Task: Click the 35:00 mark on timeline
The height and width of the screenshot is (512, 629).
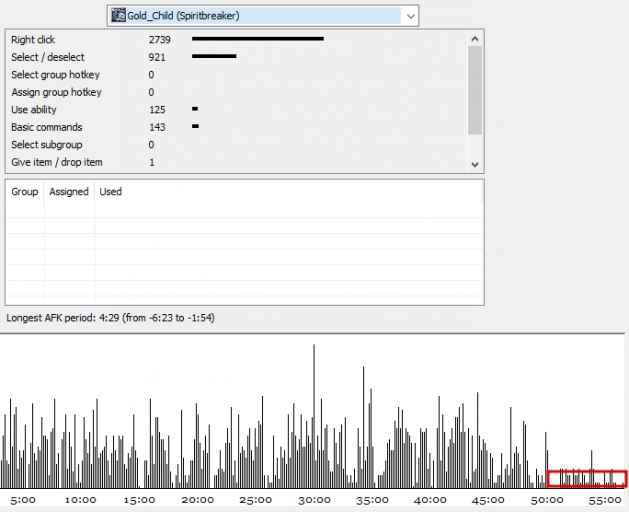Action: 372,500
